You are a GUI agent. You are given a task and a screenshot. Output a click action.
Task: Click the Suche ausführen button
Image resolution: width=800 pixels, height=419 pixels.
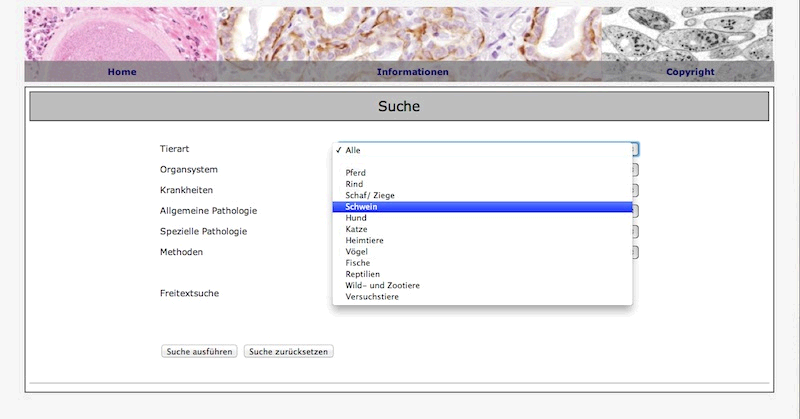tap(199, 352)
